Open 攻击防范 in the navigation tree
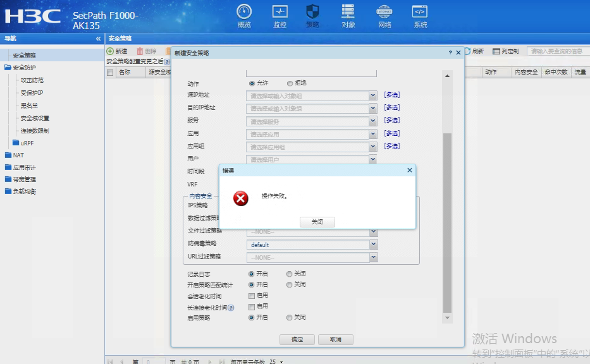Image resolution: width=590 pixels, height=364 pixels. [x=32, y=80]
